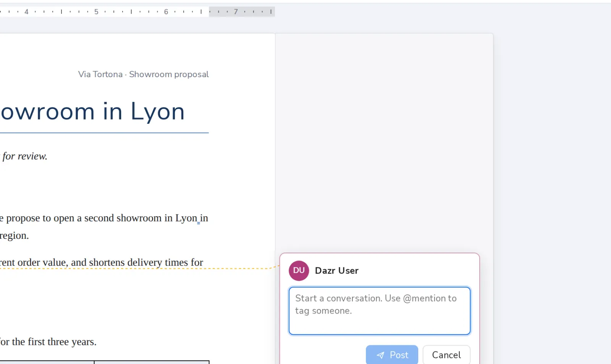Viewport: 611px width, 364px height.
Task: Click the Dazr User name
Action: pyautogui.click(x=336, y=270)
